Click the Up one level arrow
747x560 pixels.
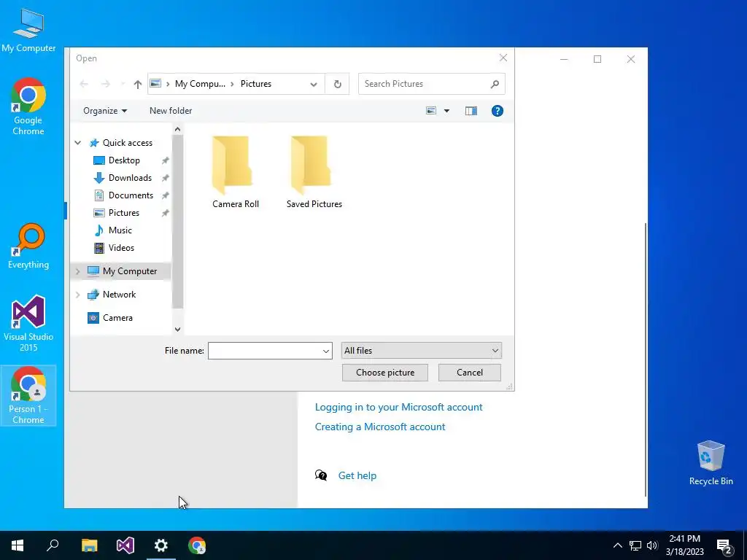click(x=138, y=85)
